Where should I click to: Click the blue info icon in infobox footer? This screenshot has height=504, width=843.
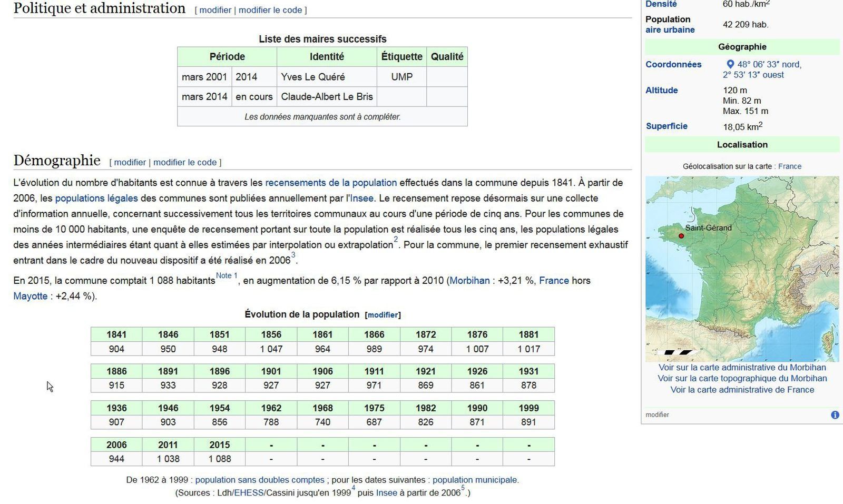pos(835,415)
